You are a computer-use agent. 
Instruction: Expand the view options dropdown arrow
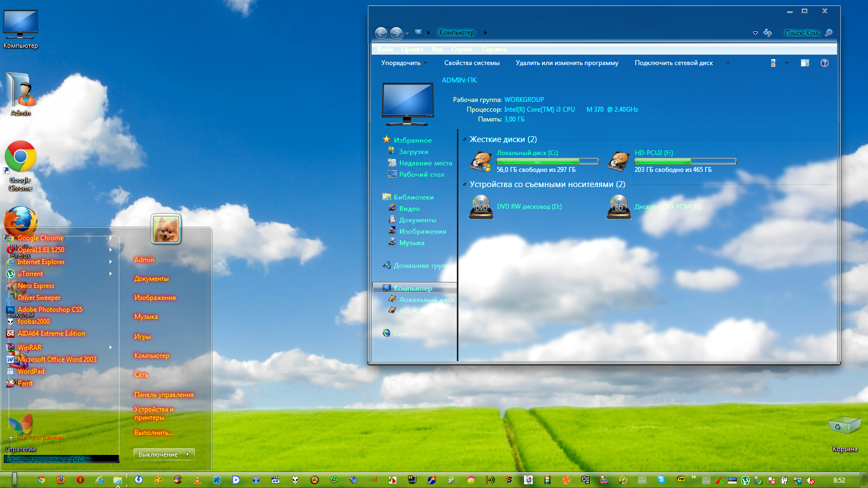(x=787, y=63)
